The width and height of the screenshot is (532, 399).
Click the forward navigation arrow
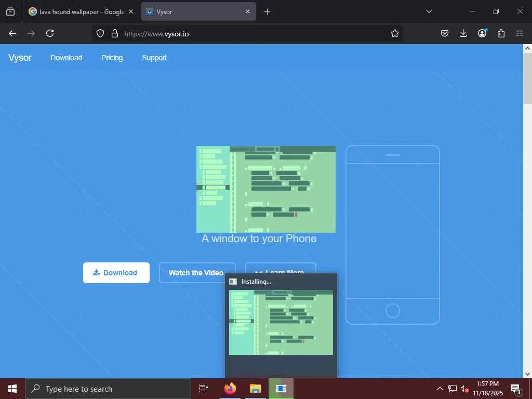click(x=31, y=33)
